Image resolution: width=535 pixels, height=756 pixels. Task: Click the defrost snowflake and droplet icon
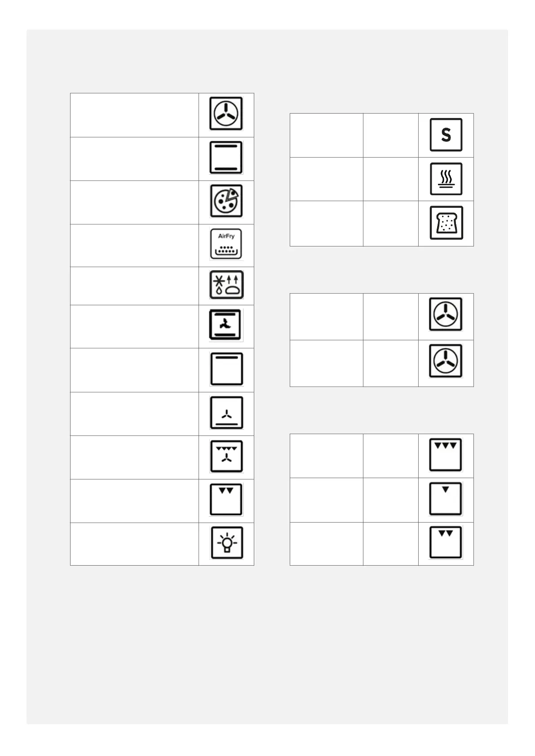point(226,285)
